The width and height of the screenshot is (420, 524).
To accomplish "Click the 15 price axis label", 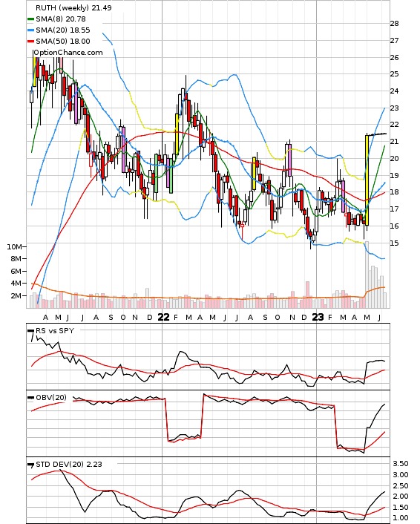I will pyautogui.click(x=394, y=243).
